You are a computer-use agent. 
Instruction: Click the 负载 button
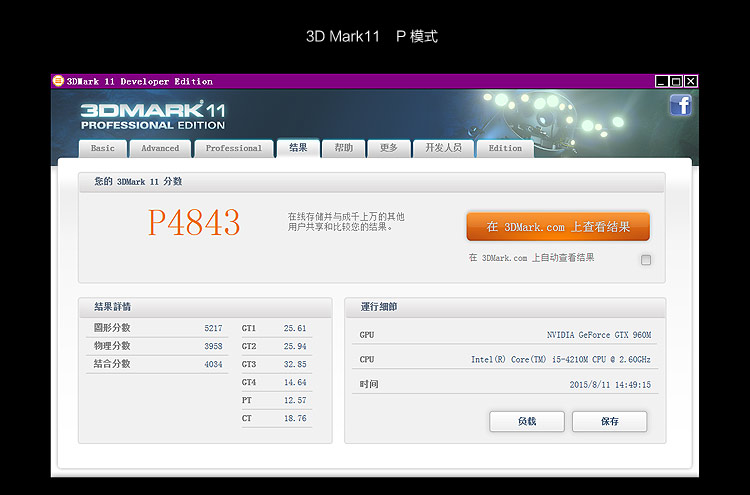click(x=527, y=421)
